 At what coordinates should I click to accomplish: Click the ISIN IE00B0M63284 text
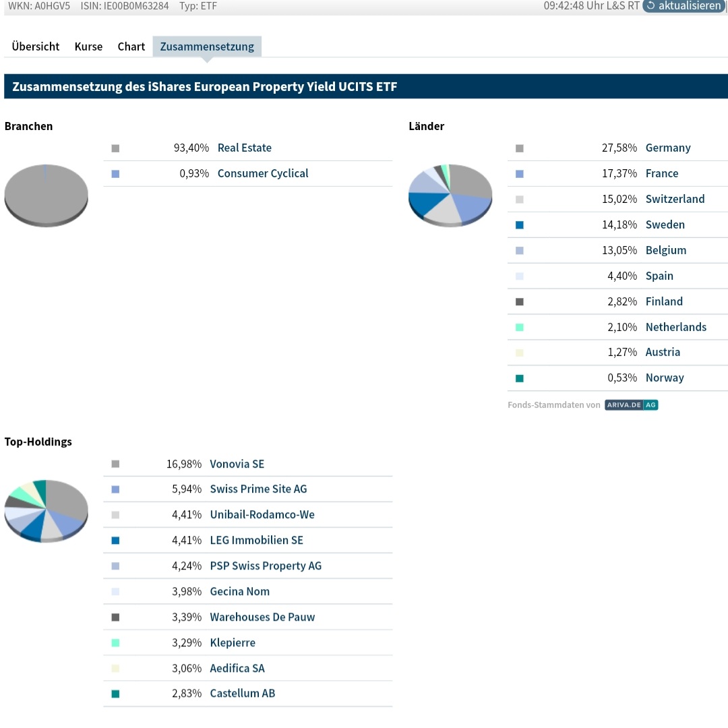point(125,6)
